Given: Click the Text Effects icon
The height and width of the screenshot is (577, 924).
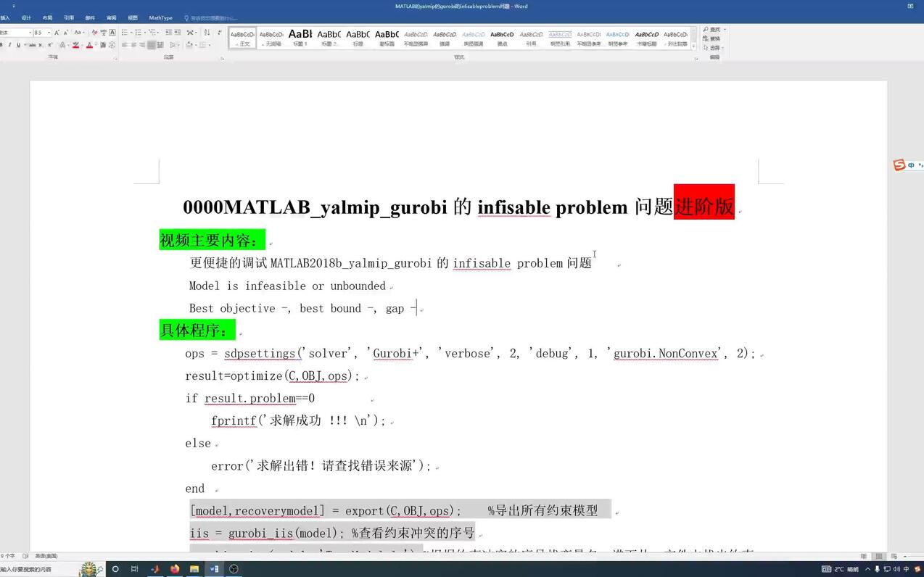Looking at the screenshot, I should pos(63,45).
